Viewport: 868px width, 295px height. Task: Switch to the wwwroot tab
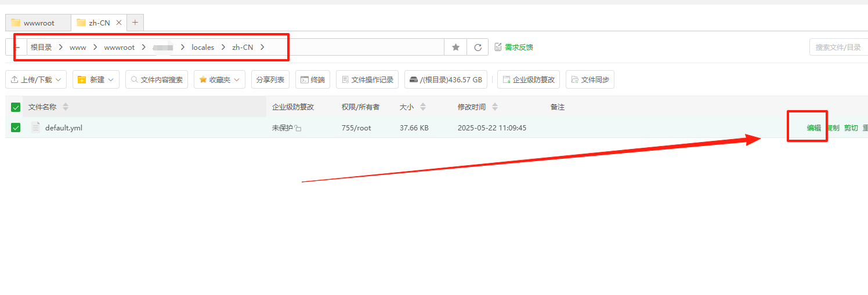tap(38, 23)
